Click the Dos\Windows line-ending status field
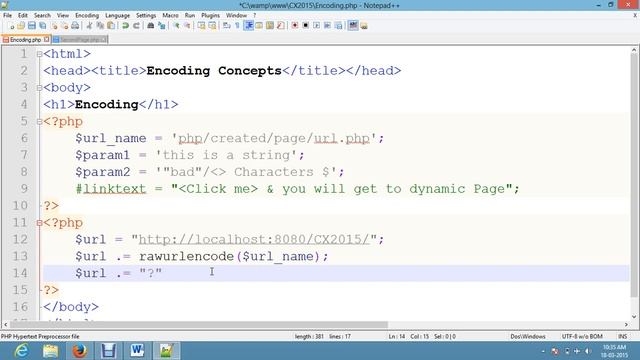 pos(528,336)
